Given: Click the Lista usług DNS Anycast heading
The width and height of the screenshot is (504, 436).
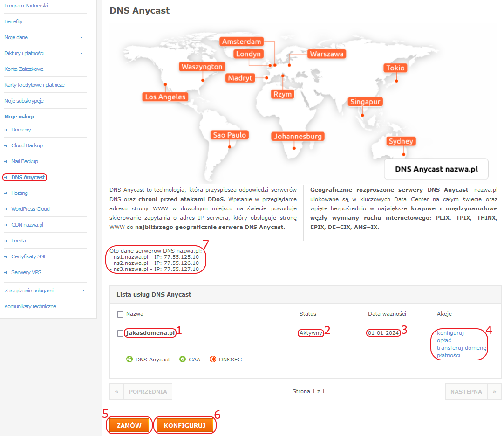Looking at the screenshot, I should [154, 294].
